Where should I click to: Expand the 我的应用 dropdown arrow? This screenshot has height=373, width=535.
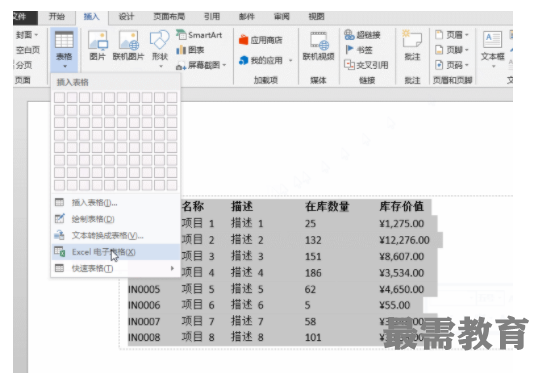291,61
